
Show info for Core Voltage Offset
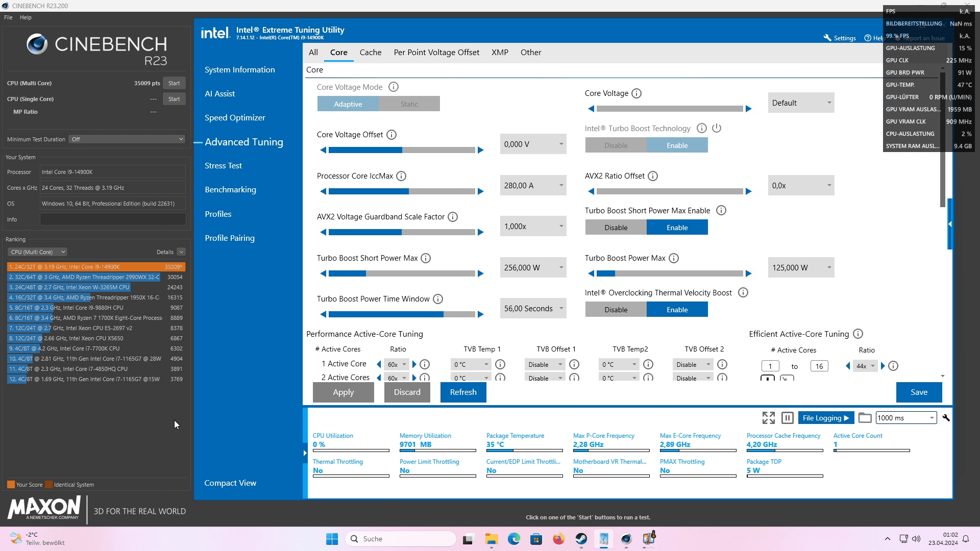(391, 135)
